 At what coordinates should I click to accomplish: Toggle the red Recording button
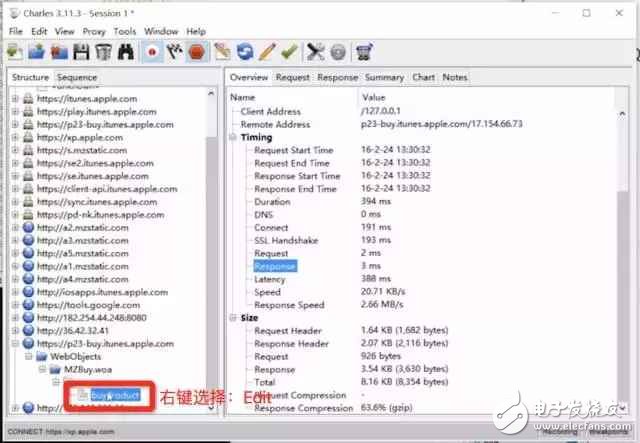153,52
